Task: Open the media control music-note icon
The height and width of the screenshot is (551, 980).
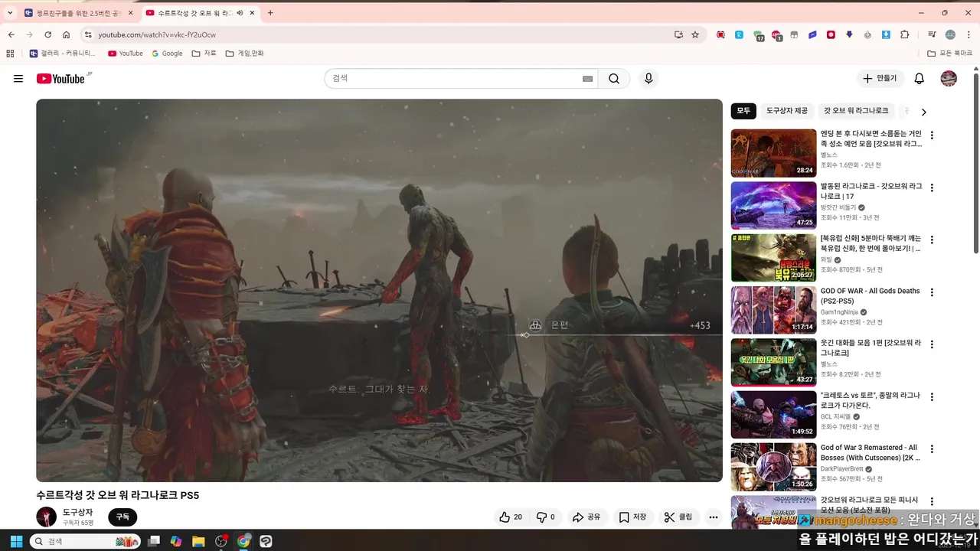Action: click(x=932, y=34)
